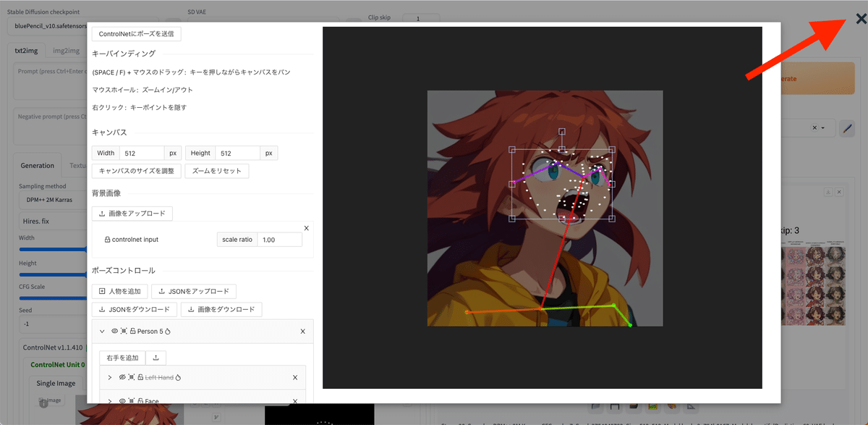
Task: Toggle the eye visibility of Person 5
Action: pyautogui.click(x=114, y=332)
